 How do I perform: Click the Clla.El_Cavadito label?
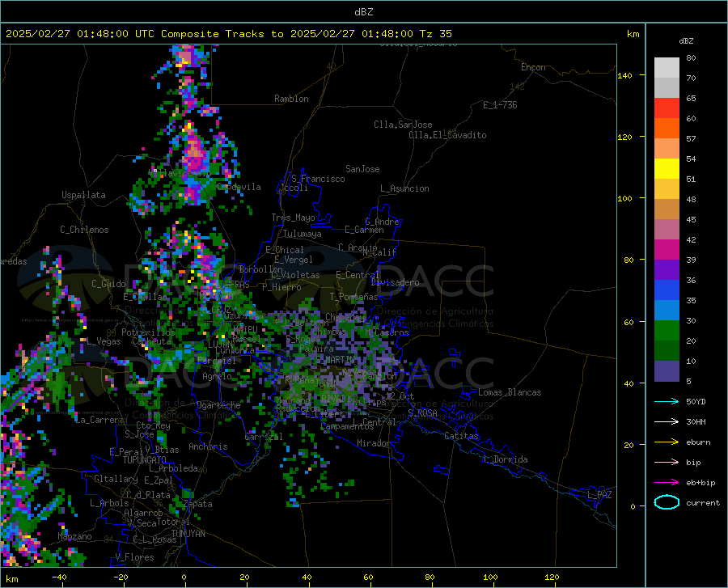pyautogui.click(x=447, y=135)
